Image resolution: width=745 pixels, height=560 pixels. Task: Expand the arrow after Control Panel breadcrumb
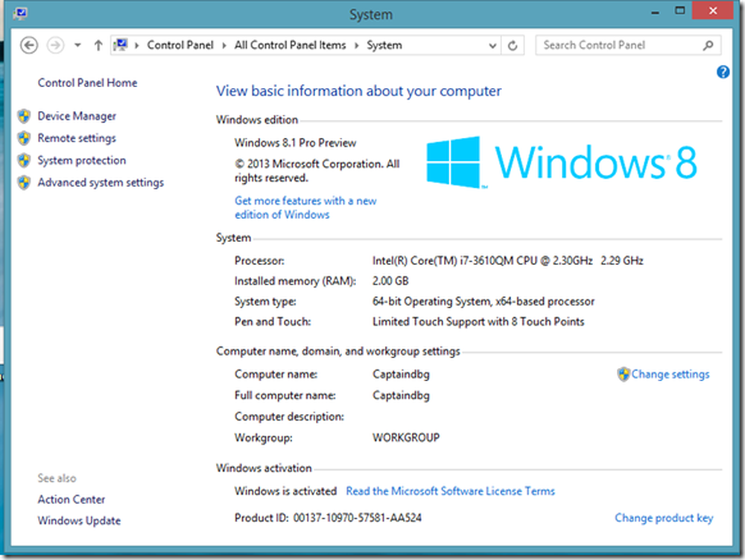tap(223, 45)
